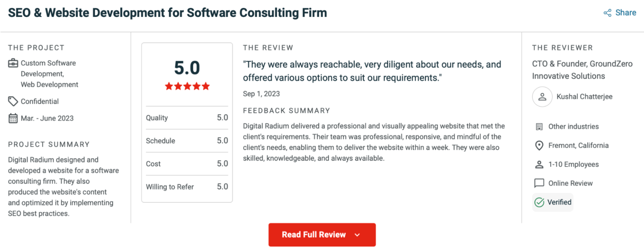The height and width of the screenshot is (248, 644).
Task: Click the Share icon
Action: (607, 13)
